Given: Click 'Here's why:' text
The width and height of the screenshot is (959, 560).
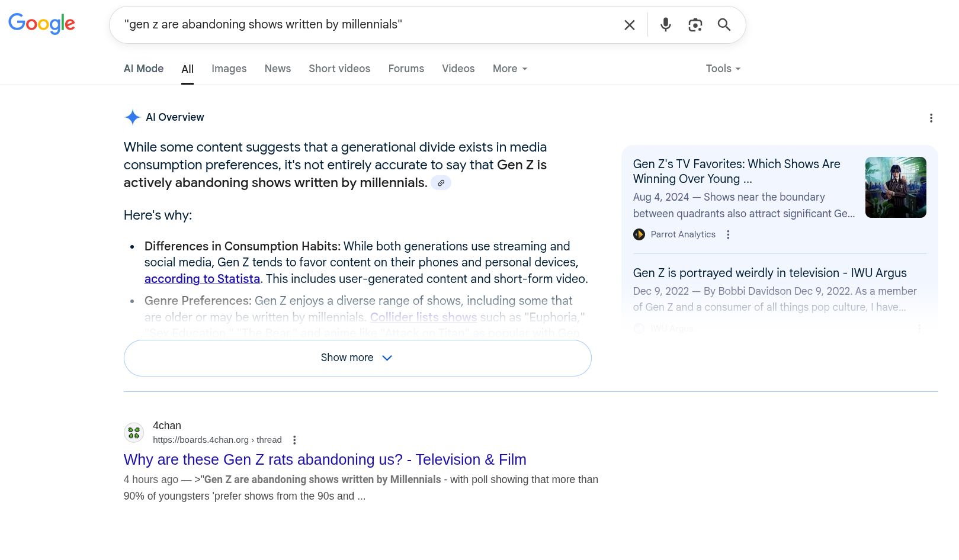Looking at the screenshot, I should tap(158, 215).
